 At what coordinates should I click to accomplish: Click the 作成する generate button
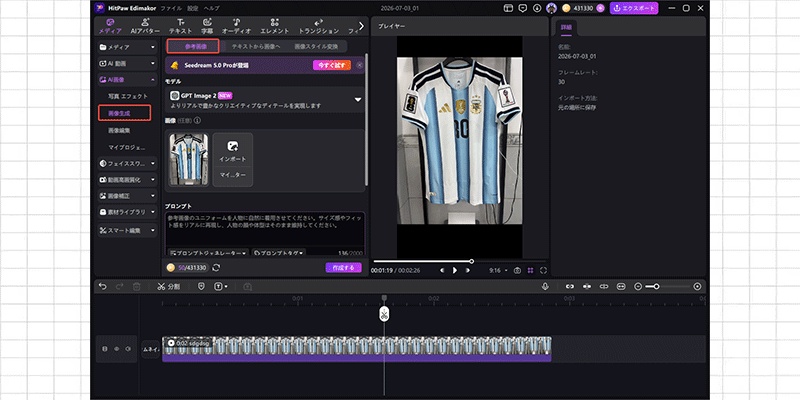click(343, 268)
